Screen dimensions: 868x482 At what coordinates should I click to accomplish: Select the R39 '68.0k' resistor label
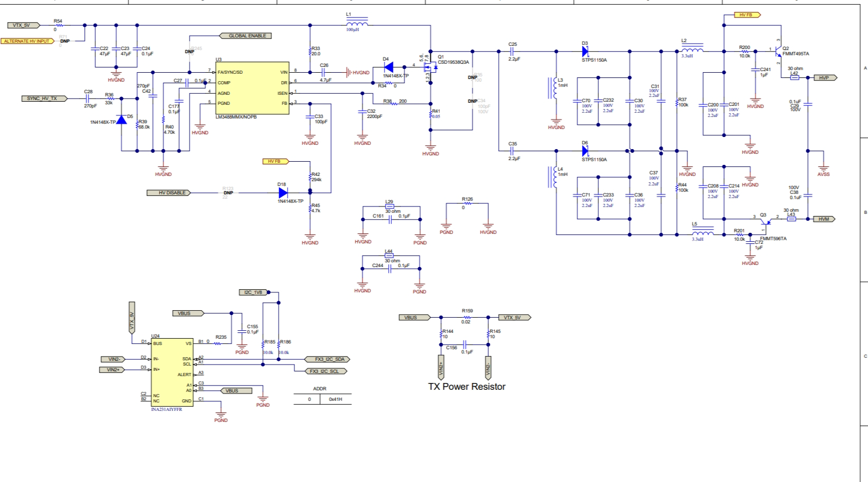coord(144,127)
